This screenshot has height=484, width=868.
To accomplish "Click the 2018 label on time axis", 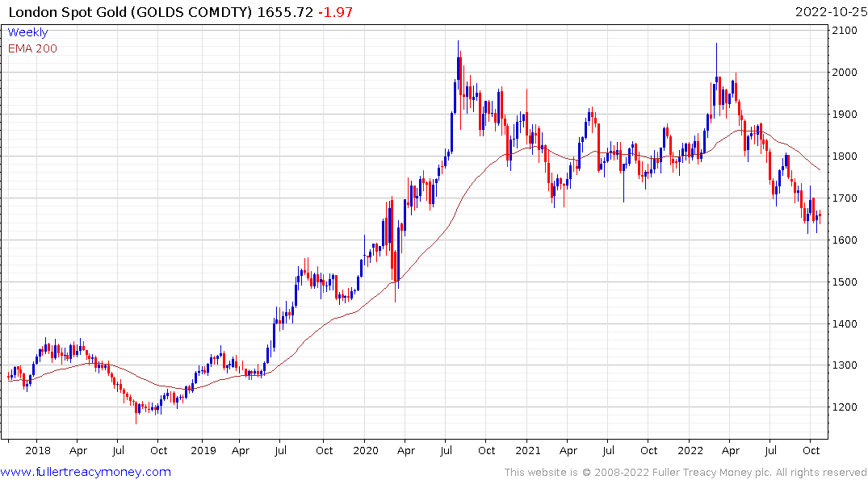I will [x=38, y=451].
